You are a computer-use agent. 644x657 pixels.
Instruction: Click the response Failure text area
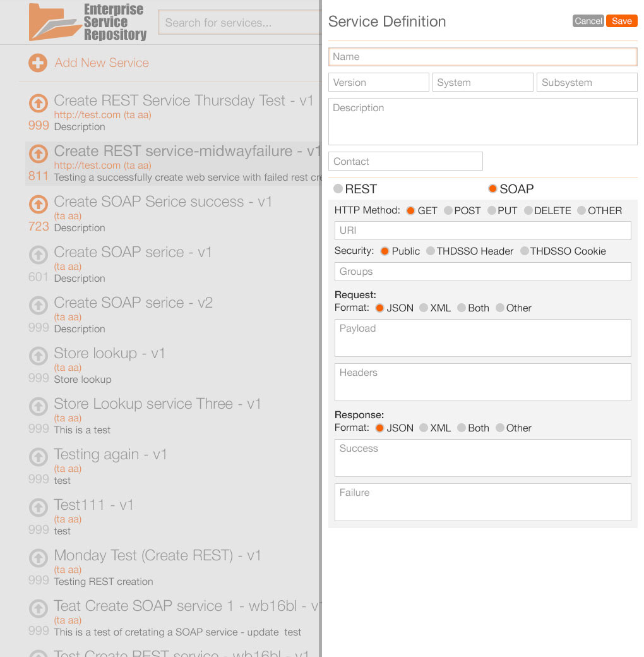pyautogui.click(x=483, y=502)
